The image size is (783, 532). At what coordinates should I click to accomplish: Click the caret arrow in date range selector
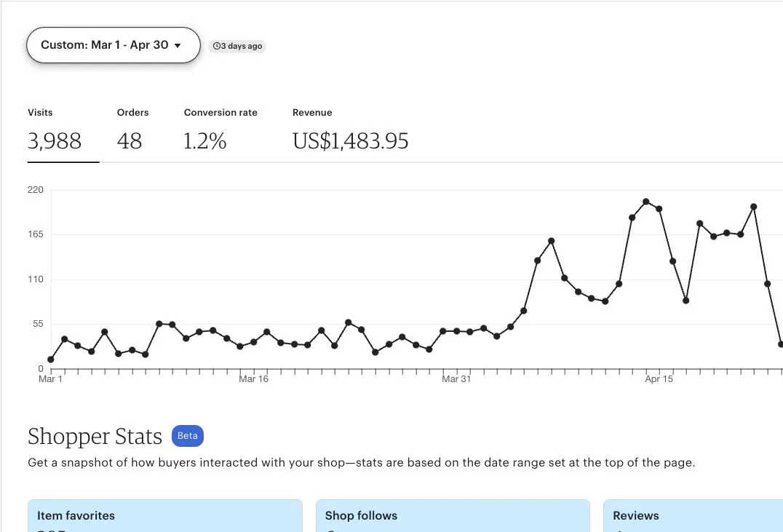tap(178, 46)
